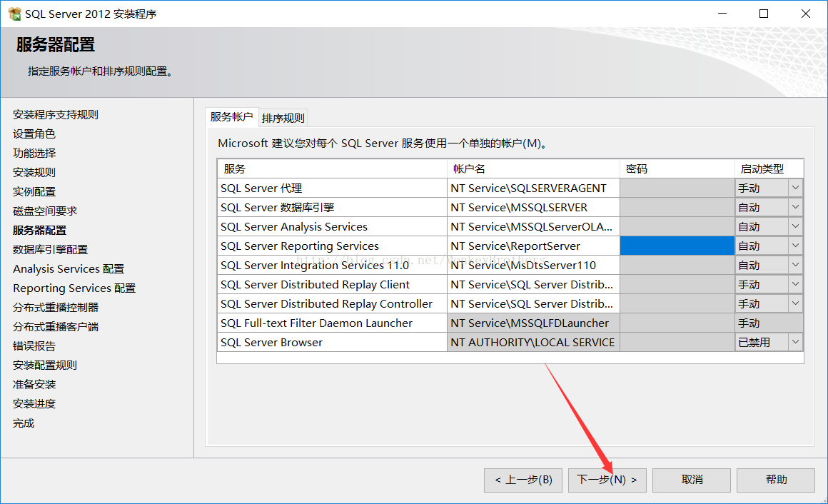This screenshot has height=504, width=828.
Task: Click the 密码 column header
Action: 677,168
